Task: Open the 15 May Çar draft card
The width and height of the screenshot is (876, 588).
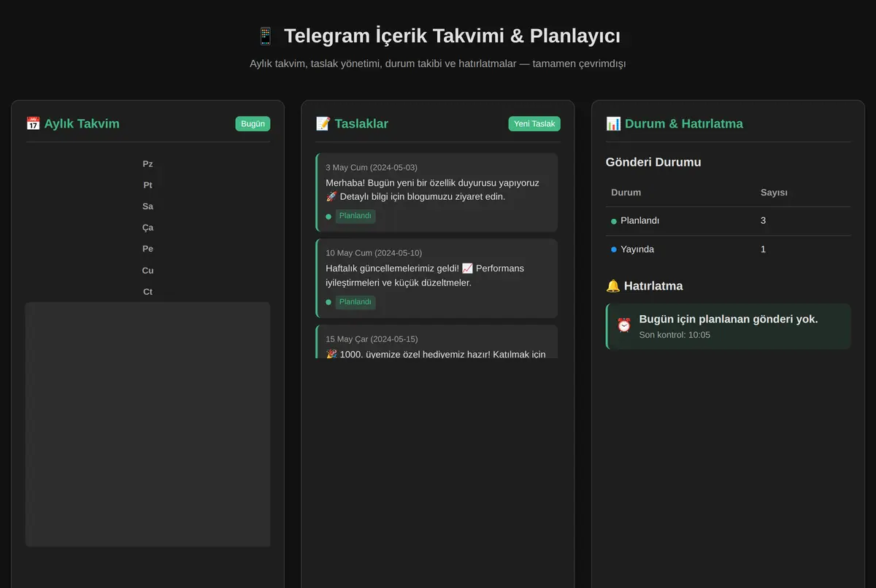Action: pos(437,341)
